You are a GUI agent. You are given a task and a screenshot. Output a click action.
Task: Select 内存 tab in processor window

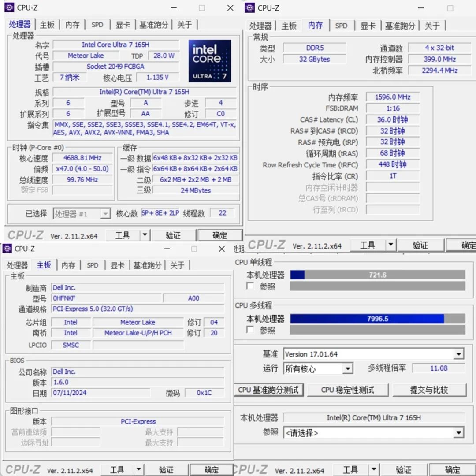coord(72,25)
